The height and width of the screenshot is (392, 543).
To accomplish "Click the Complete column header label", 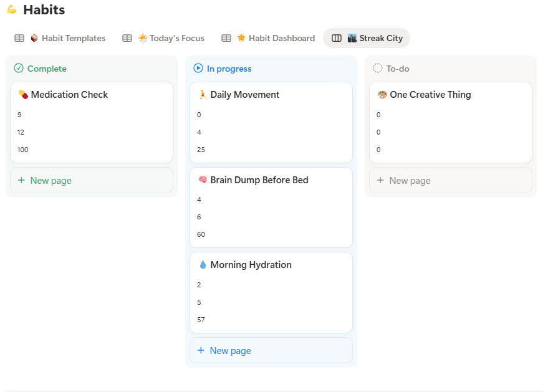I will [x=47, y=69].
